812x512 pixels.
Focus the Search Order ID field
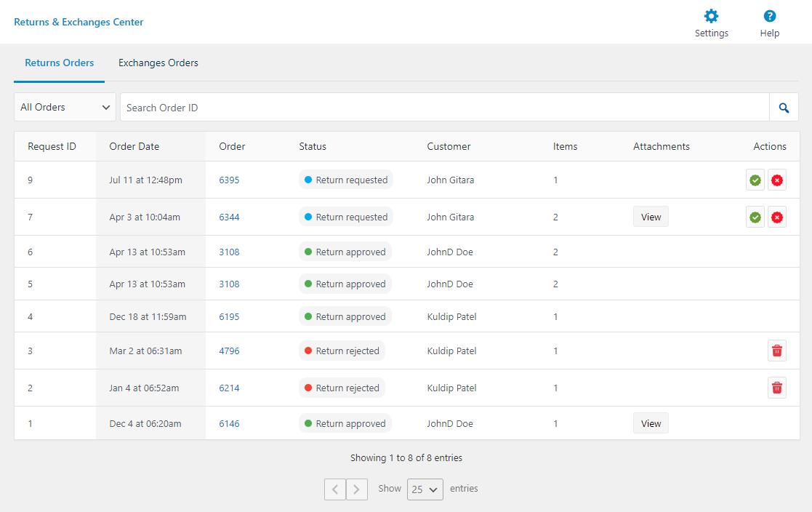coord(443,108)
